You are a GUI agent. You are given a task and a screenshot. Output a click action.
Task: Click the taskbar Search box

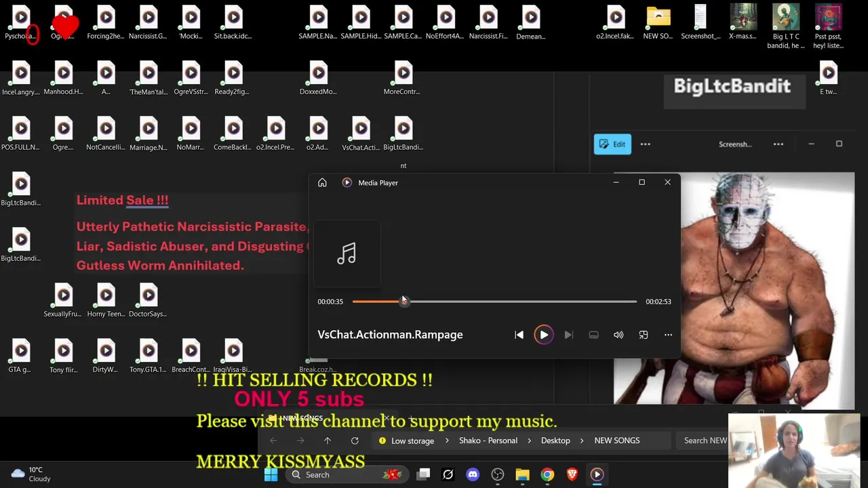point(346,474)
